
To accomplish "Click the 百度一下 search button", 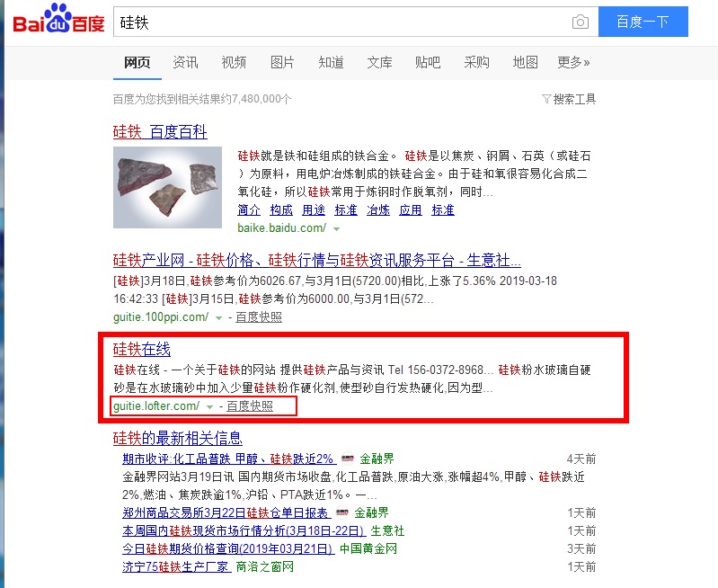I will click(643, 22).
